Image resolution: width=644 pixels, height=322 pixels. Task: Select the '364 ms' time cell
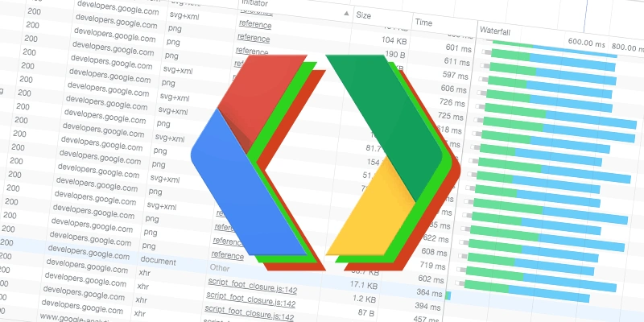point(429,293)
